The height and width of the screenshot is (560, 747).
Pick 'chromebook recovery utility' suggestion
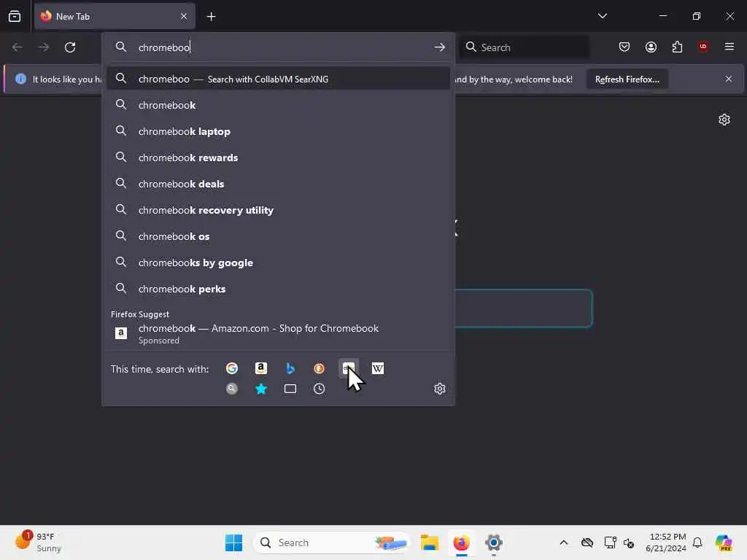pyautogui.click(x=278, y=210)
